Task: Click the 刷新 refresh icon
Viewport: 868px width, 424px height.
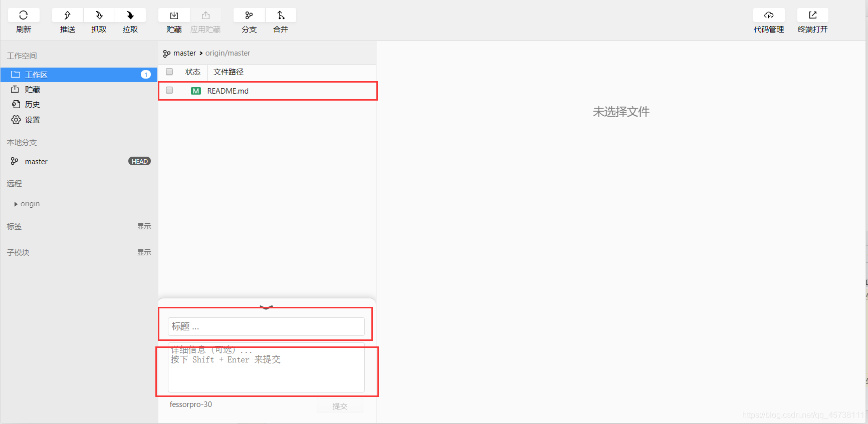Action: pyautogui.click(x=24, y=16)
